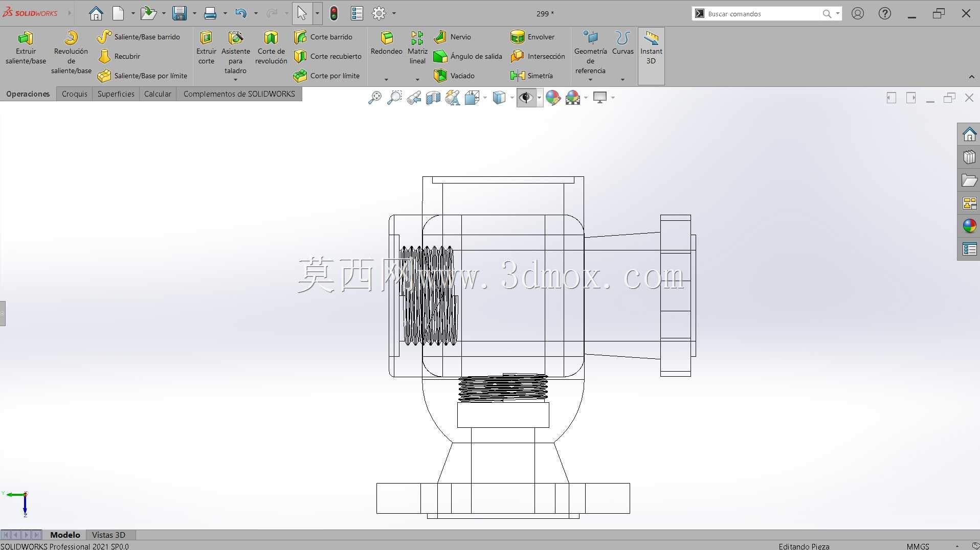980x550 pixels.
Task: Click Home icon in top toolbar
Action: [96, 14]
